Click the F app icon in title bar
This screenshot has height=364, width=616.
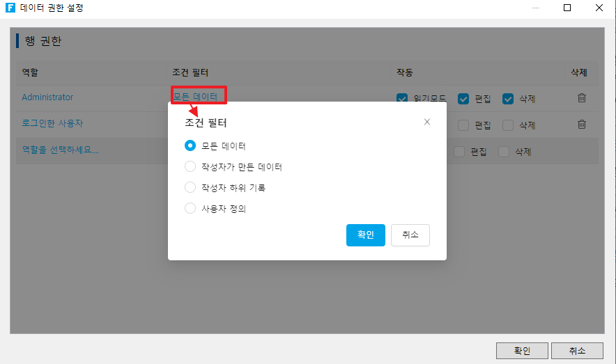[10, 8]
